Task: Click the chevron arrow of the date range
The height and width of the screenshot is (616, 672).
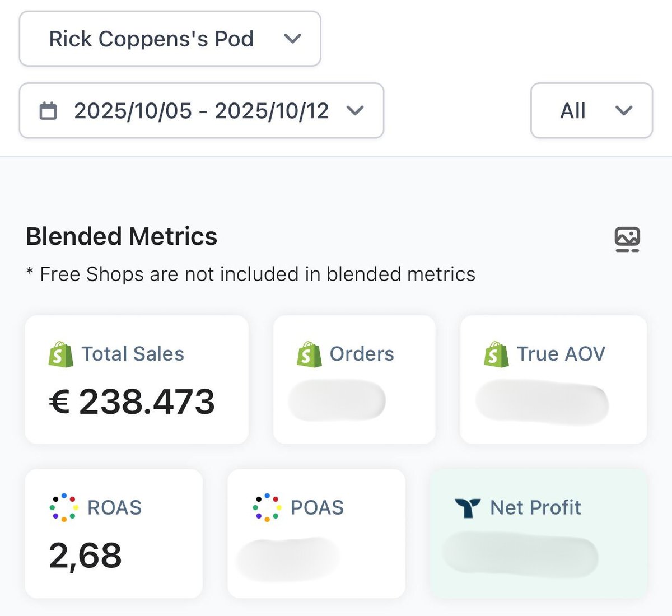Action: 355,111
